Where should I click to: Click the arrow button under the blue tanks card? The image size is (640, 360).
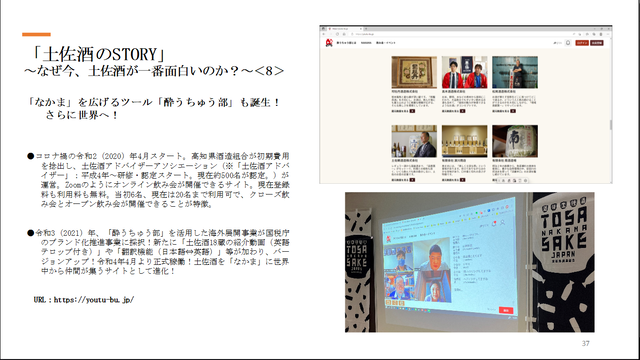point(513,111)
